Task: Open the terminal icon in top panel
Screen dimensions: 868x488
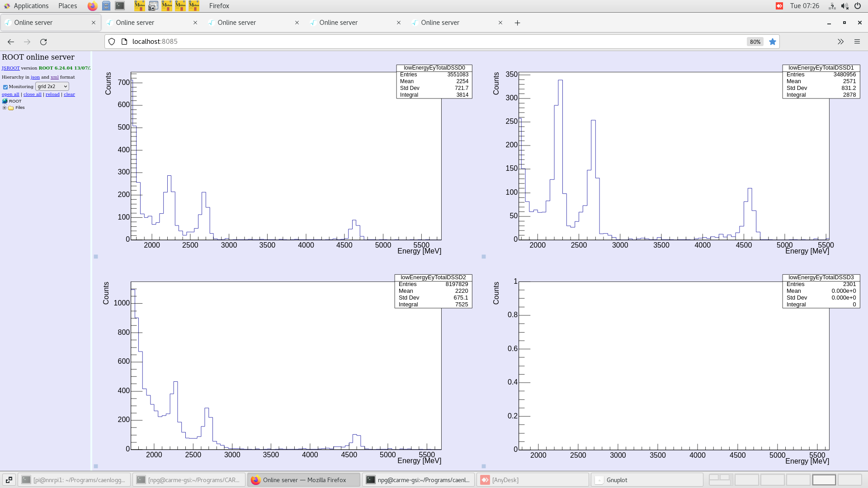Action: click(120, 6)
